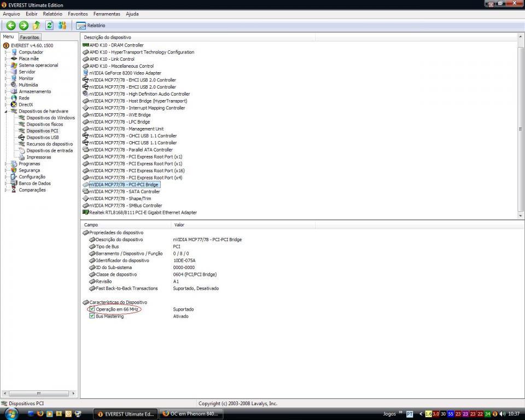
Task: Select Configuração in the tree
Action: pos(32,177)
